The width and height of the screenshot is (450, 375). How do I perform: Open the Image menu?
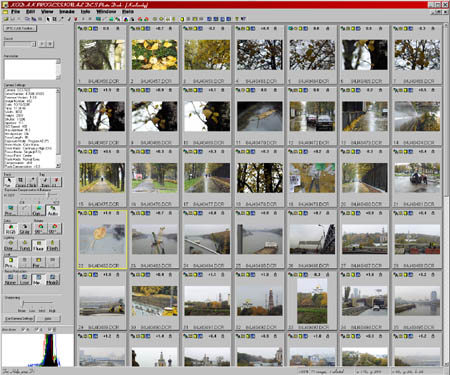[67, 11]
